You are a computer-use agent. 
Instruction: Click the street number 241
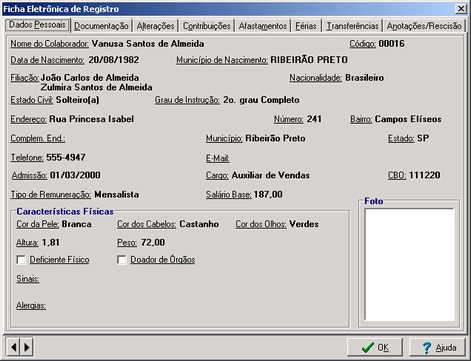click(314, 119)
